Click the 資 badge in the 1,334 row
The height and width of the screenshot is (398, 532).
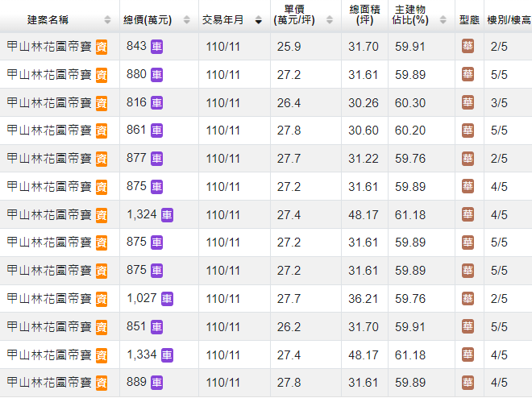pyautogui.click(x=102, y=355)
